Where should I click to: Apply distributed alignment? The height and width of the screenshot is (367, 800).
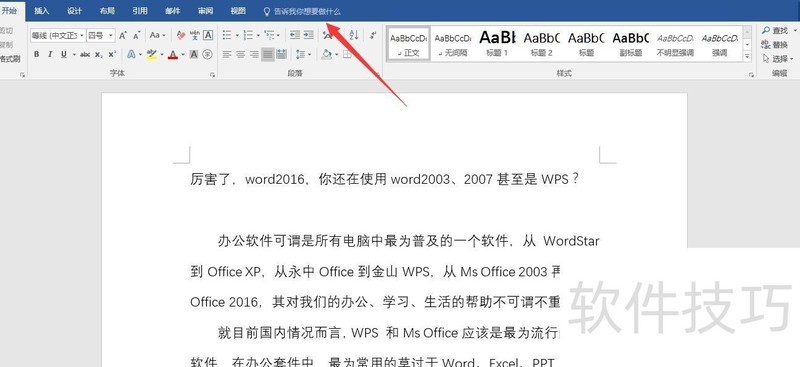click(281, 54)
